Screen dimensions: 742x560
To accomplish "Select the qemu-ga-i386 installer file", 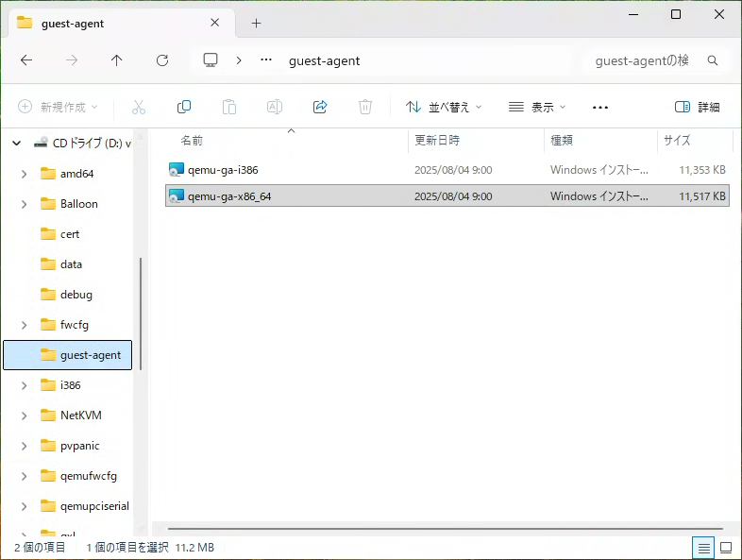I will [447, 170].
